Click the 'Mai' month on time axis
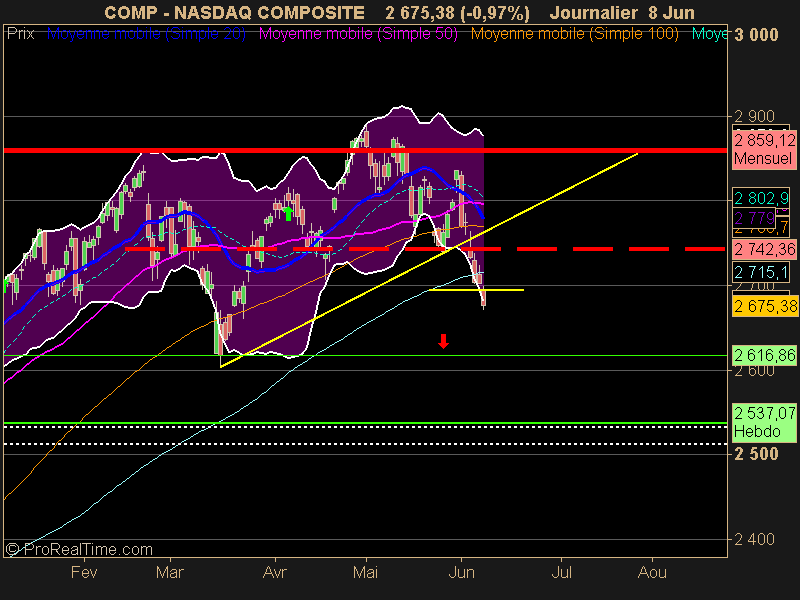Viewport: 800px width, 600px height. point(365,572)
